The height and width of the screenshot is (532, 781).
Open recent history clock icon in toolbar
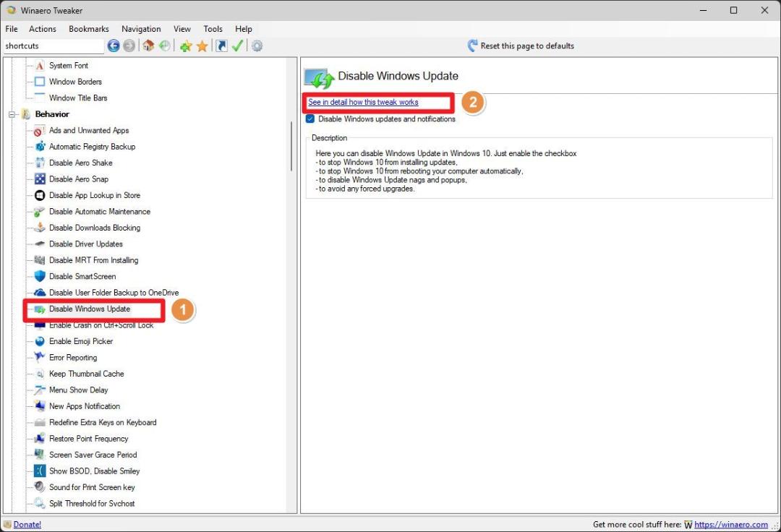164,46
